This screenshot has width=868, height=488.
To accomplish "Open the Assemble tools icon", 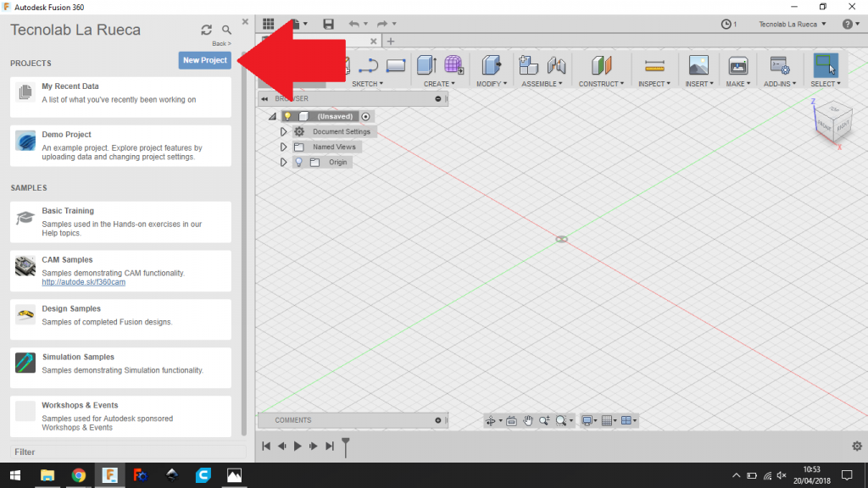I will point(530,64).
